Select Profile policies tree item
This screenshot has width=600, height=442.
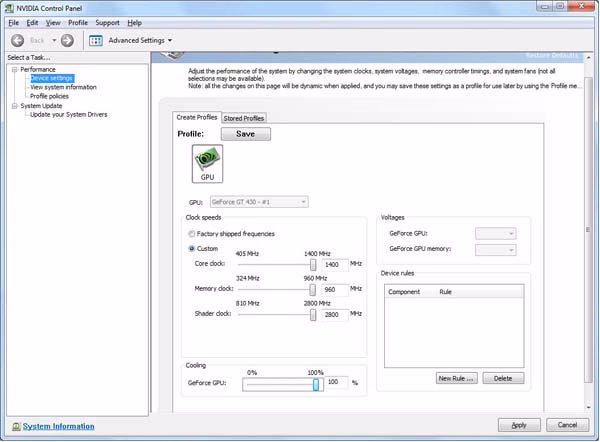[49, 96]
